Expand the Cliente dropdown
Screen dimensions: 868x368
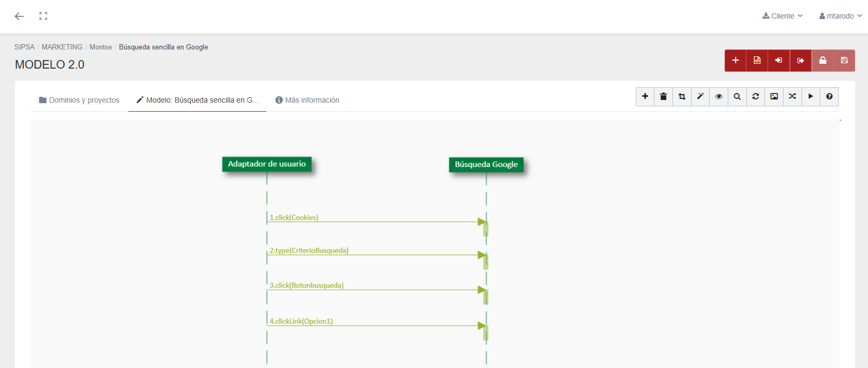[782, 16]
